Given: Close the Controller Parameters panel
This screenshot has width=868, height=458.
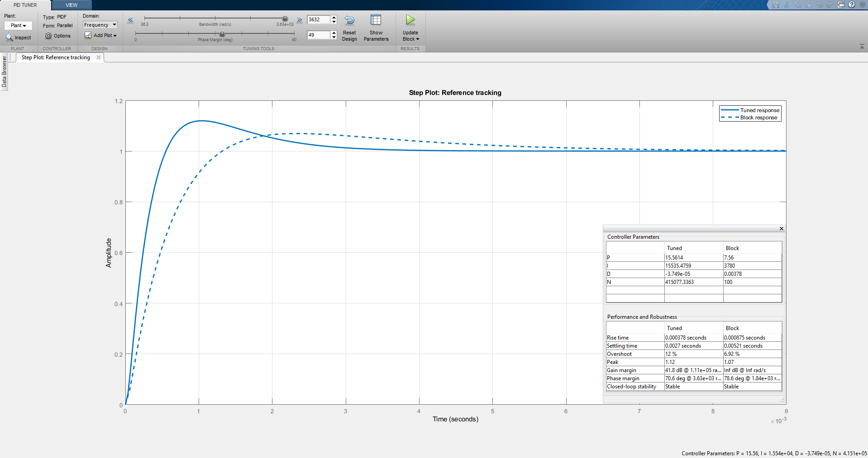Looking at the screenshot, I should tap(781, 229).
